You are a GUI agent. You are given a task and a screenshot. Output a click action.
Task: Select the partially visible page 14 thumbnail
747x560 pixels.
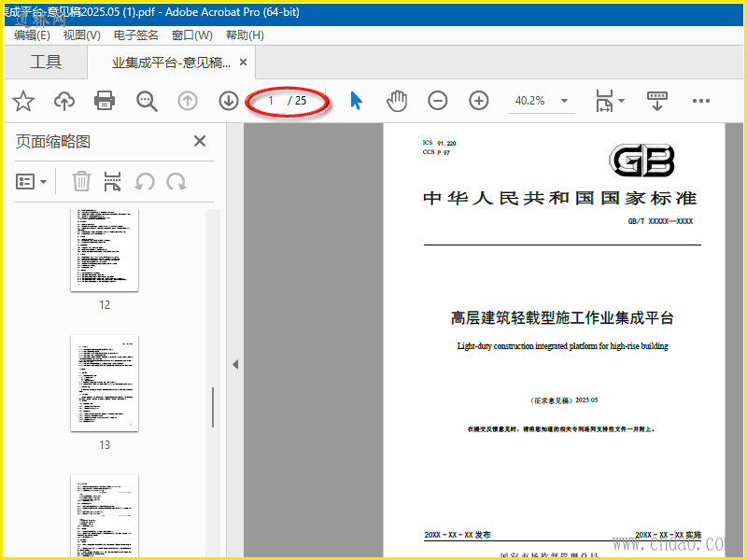[105, 516]
